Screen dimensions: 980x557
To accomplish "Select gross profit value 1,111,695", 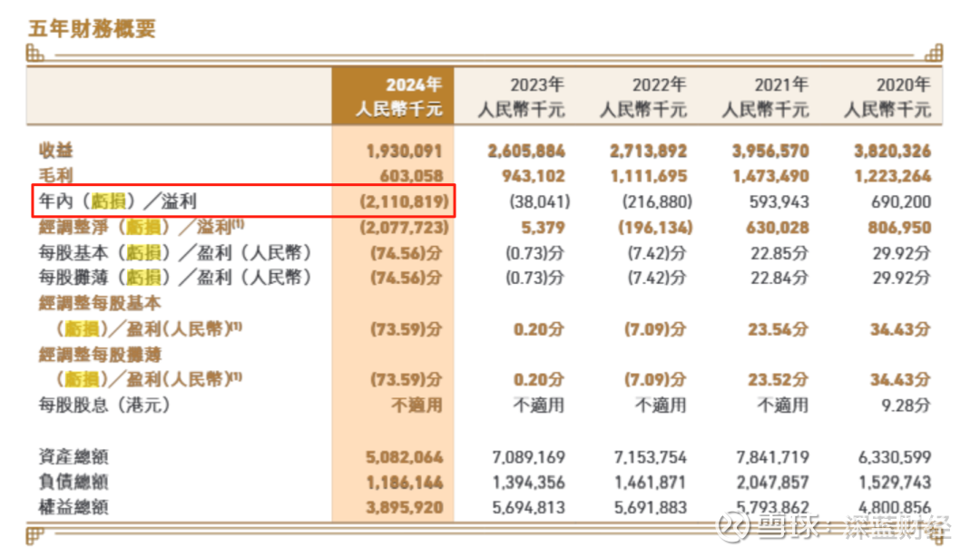I will [649, 176].
